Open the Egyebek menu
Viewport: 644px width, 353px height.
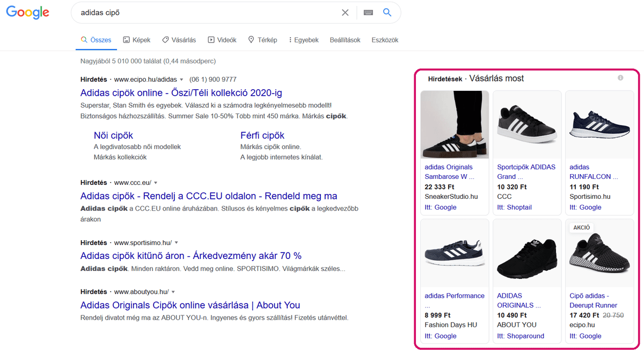pyautogui.click(x=304, y=40)
